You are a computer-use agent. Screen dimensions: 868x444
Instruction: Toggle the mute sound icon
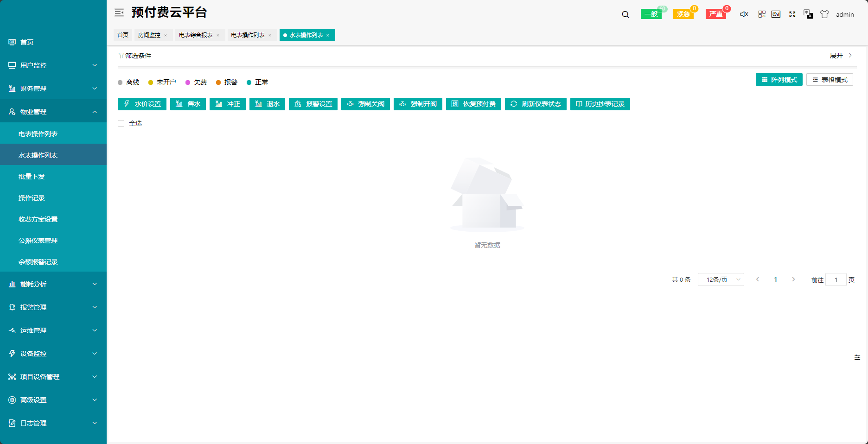pyautogui.click(x=744, y=14)
